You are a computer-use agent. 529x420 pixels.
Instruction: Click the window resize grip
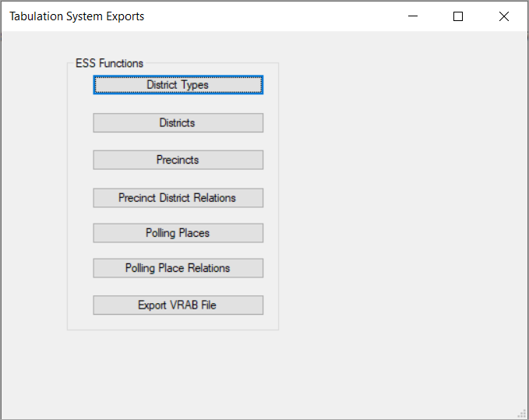pyautogui.click(x=522, y=414)
